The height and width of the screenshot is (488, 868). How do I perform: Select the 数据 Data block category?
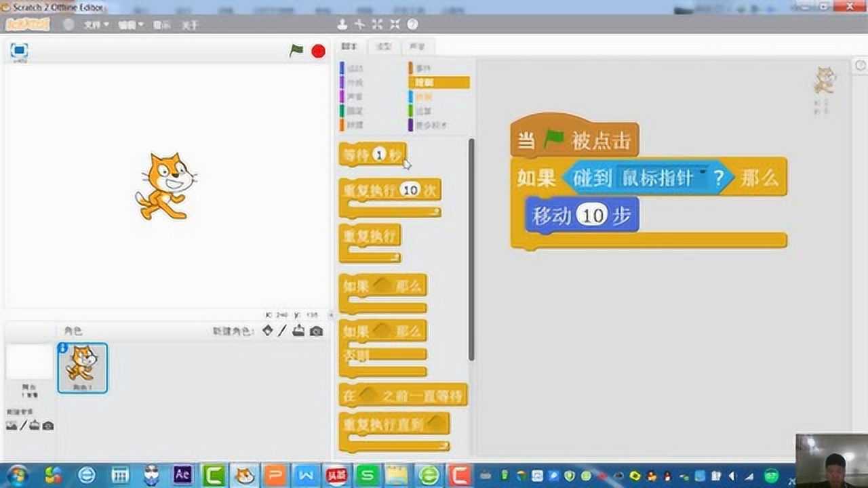tap(352, 125)
